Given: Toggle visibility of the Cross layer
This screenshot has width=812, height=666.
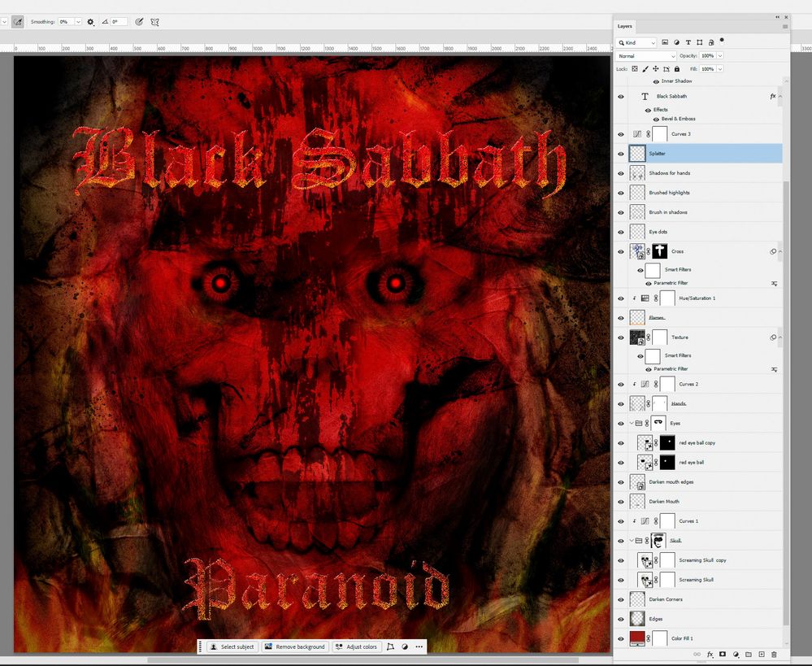Looking at the screenshot, I should pyautogui.click(x=621, y=252).
